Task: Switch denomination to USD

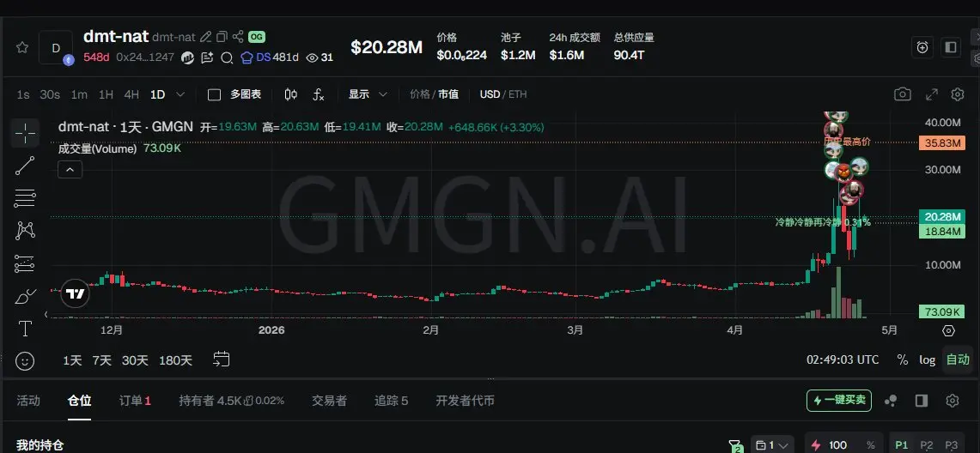Action: 490,94
